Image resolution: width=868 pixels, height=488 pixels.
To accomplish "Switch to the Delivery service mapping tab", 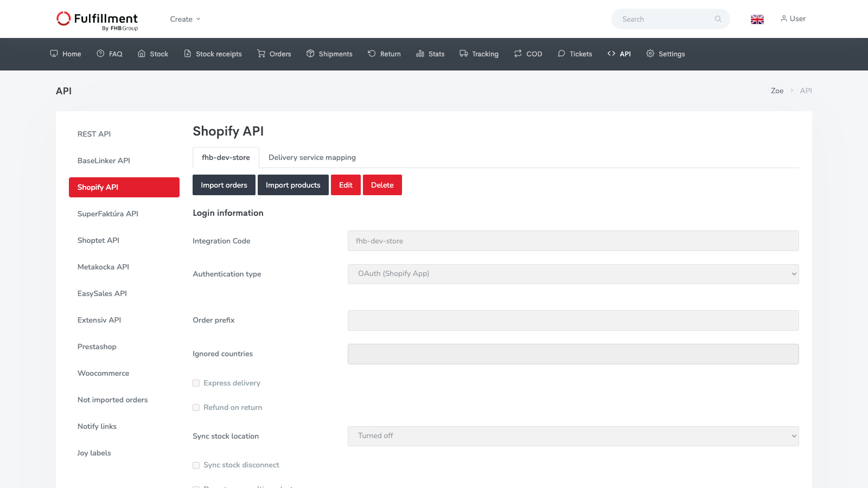I will 312,157.
